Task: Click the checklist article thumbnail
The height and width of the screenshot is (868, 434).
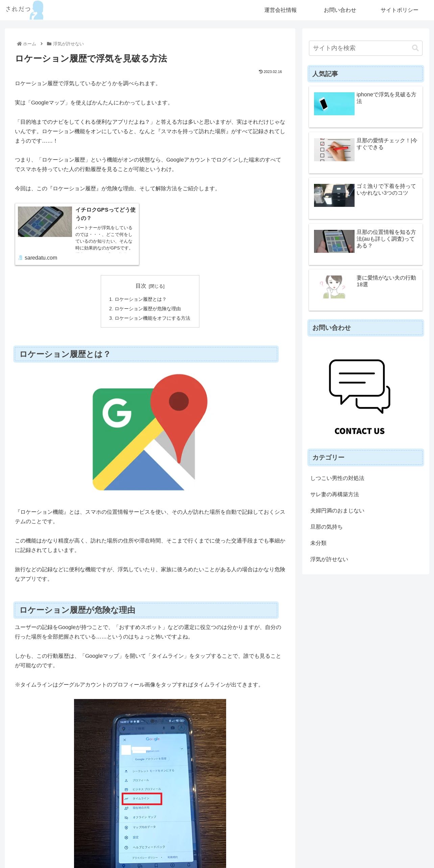Action: coord(334,149)
